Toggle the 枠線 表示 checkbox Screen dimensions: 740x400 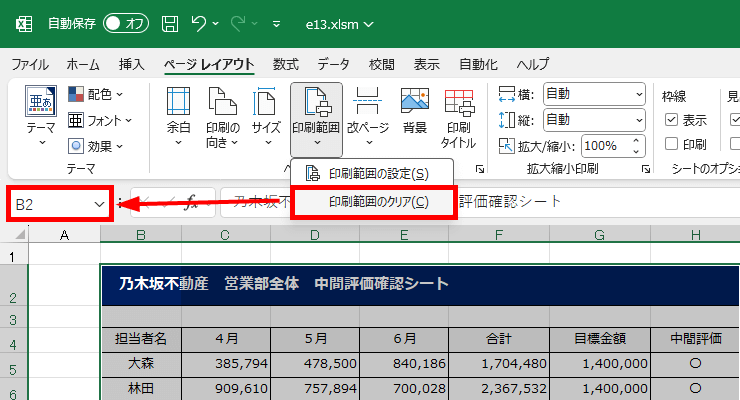671,120
